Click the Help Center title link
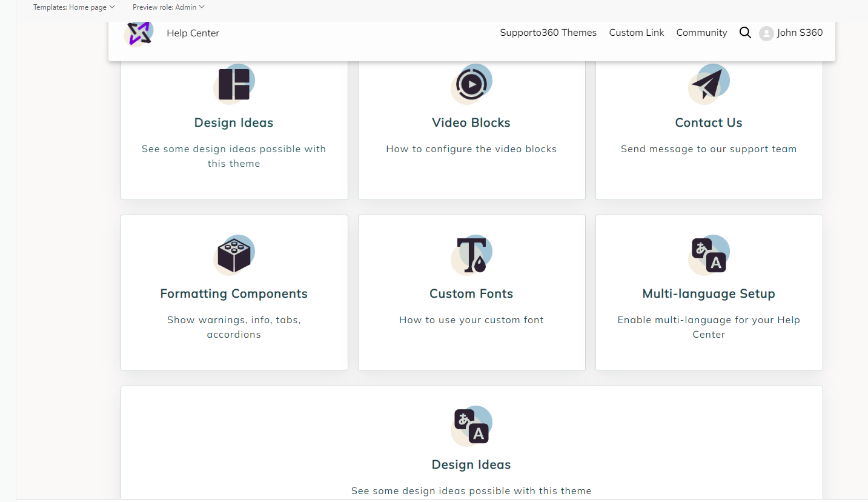Image resolution: width=868 pixels, height=502 pixels. pyautogui.click(x=193, y=33)
